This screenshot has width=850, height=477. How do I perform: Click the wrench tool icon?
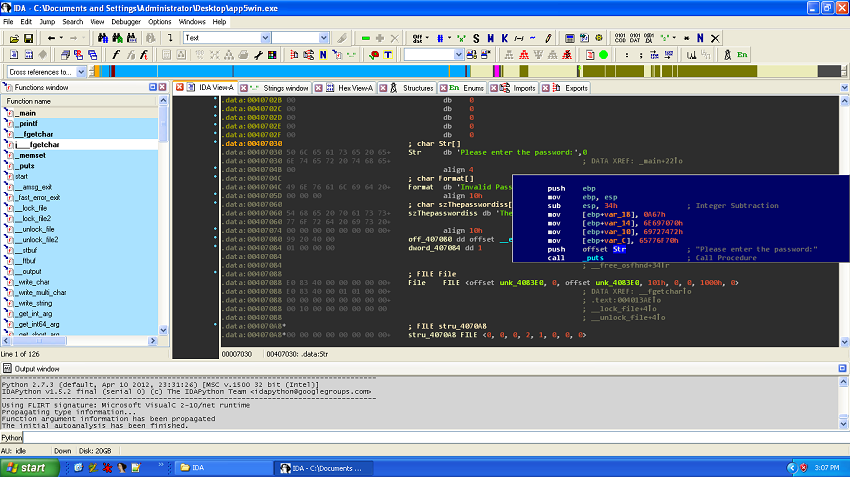[258, 55]
